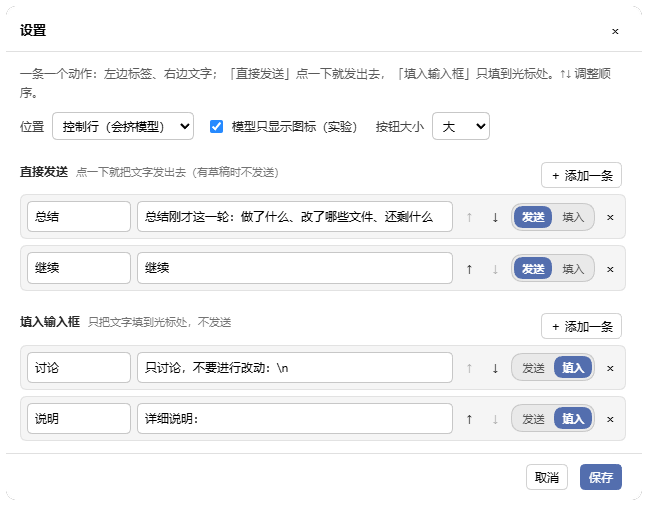
Task: Edit the 详细说明 text field
Action: pyautogui.click(x=295, y=418)
